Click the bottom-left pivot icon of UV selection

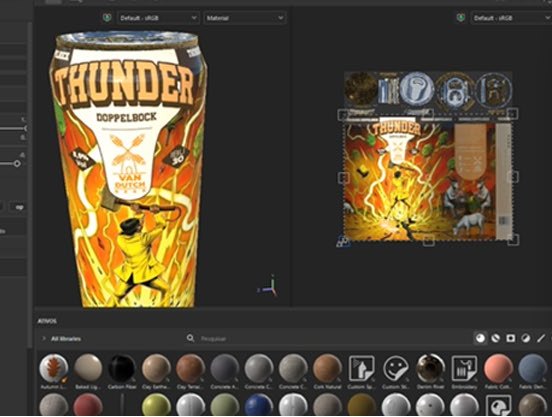[x=343, y=242]
